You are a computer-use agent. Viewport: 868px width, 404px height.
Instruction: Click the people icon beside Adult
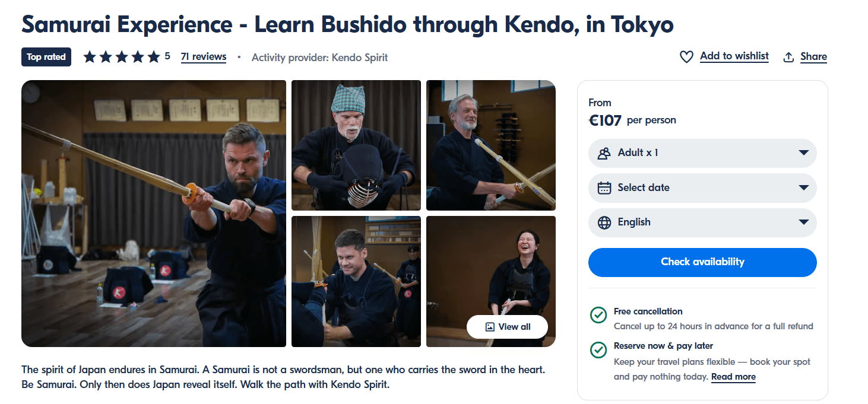click(x=604, y=154)
